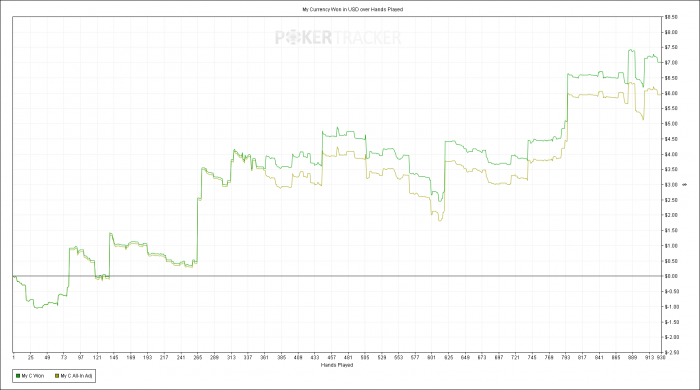Click the yellow My C All-In Adj legend swatch
This screenshot has height=390, width=700.
tap(57, 376)
